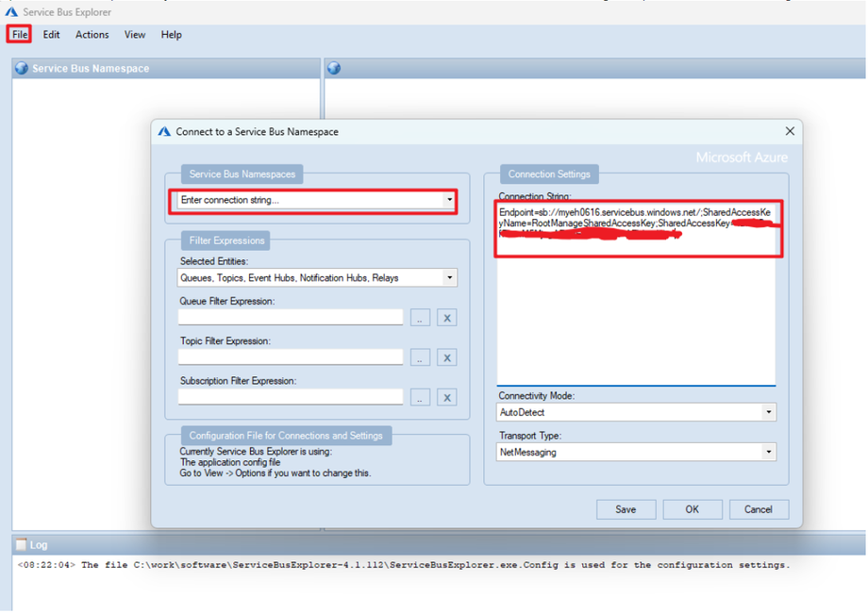Click the Topic Filter Expression input field

pyautogui.click(x=291, y=356)
